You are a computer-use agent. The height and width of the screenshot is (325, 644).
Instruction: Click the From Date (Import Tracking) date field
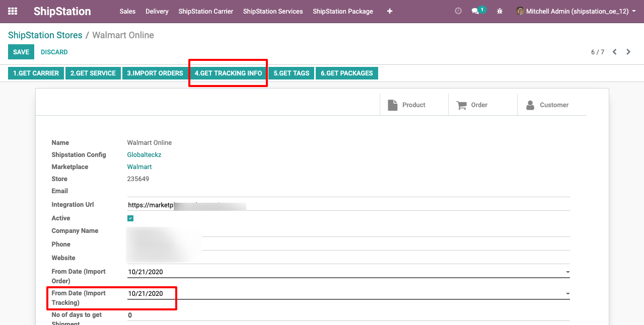click(x=348, y=293)
